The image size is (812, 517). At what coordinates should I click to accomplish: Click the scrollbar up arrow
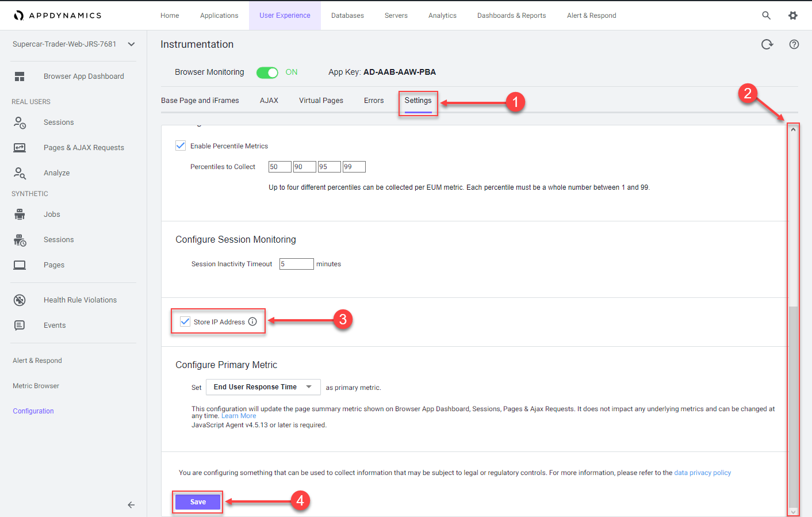793,129
